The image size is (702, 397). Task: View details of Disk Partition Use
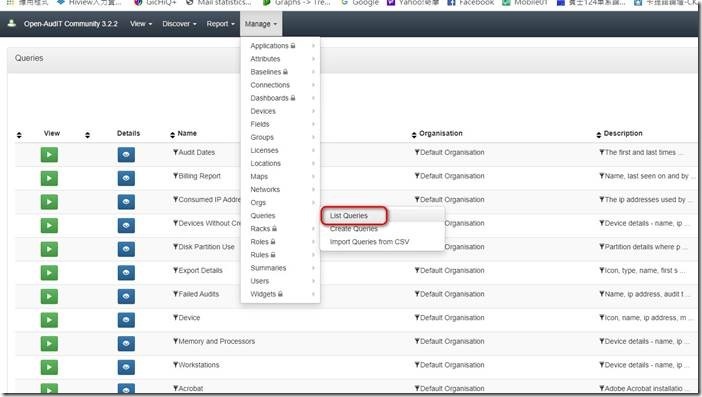click(126, 249)
